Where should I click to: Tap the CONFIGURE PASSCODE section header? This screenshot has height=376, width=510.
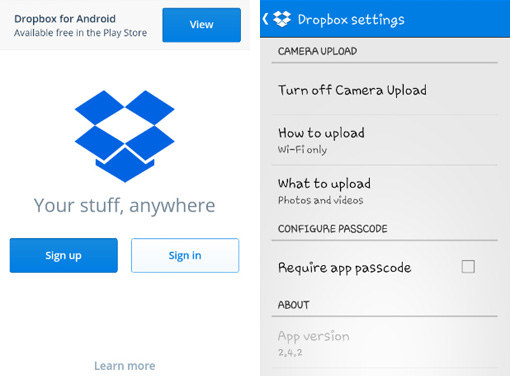tap(333, 229)
